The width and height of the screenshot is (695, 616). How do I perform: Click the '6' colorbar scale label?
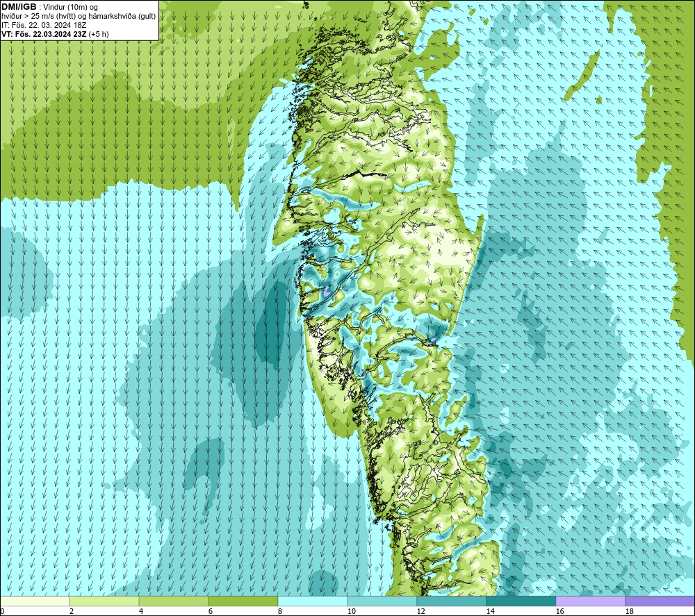(x=211, y=612)
